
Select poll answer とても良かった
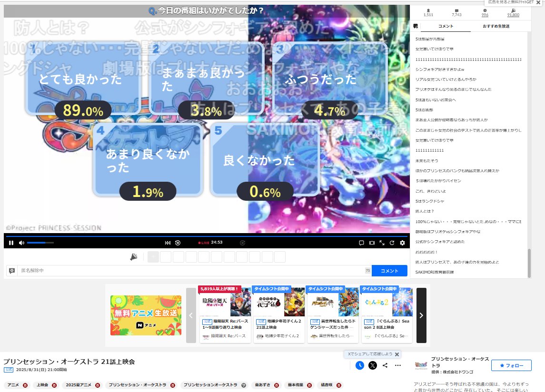83,79
